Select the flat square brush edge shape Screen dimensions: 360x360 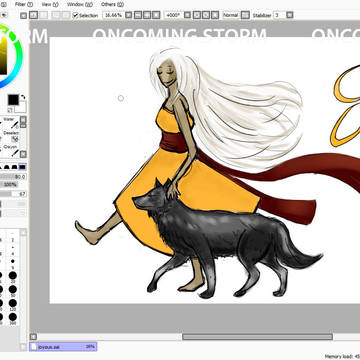[x=23, y=167]
